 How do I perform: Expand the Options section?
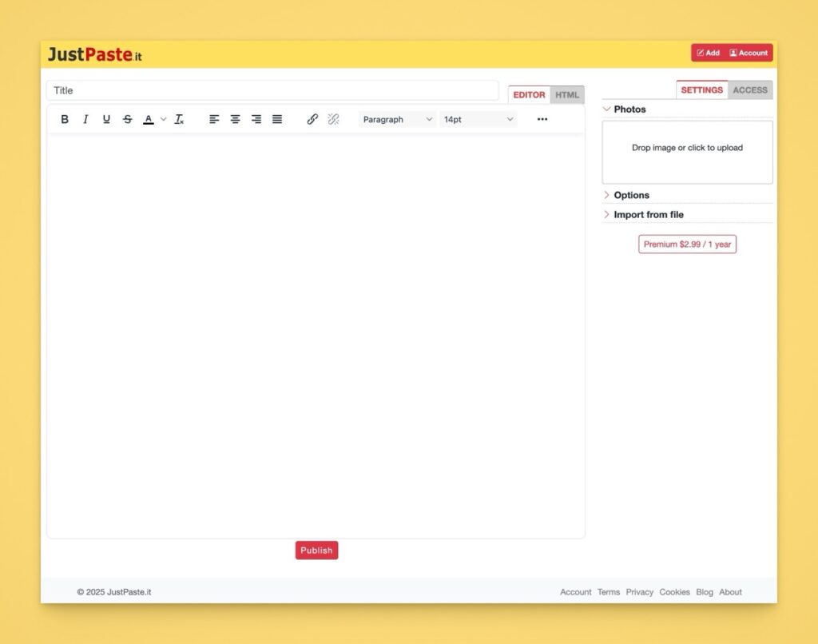(x=631, y=195)
